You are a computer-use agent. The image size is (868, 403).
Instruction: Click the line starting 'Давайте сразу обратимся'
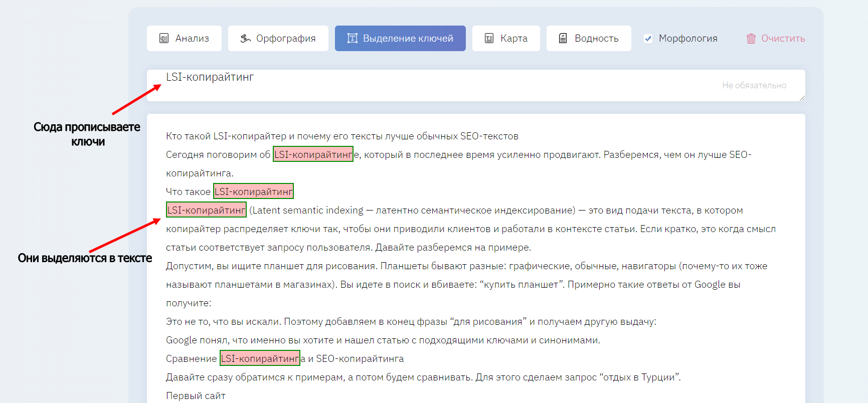pos(423,377)
